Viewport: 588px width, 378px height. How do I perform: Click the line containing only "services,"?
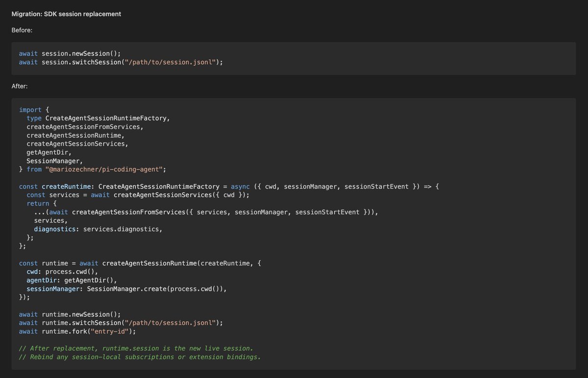51,220
